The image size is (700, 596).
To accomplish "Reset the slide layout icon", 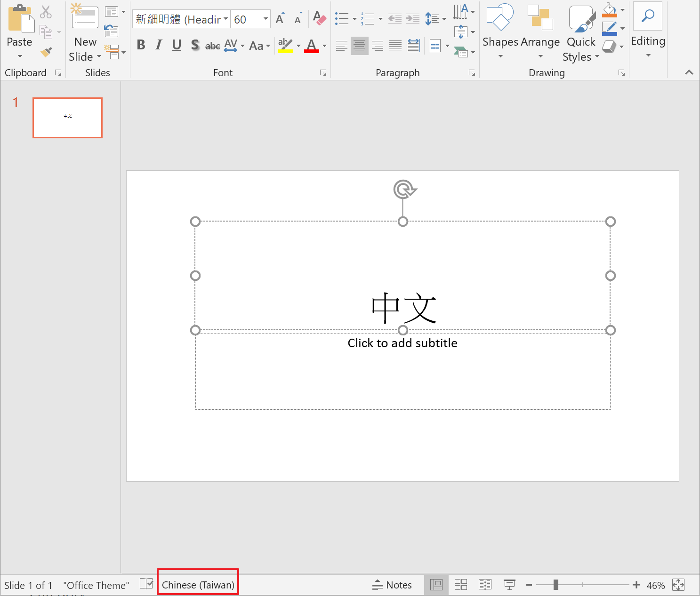I will pyautogui.click(x=111, y=32).
